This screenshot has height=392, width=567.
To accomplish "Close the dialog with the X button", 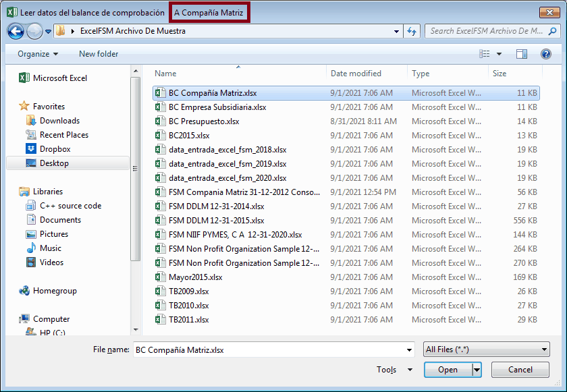I will coord(549,12).
